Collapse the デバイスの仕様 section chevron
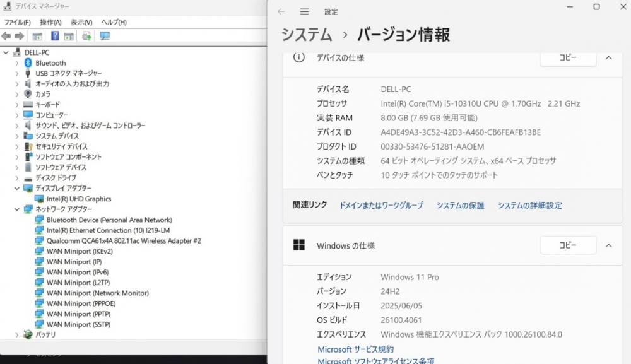The height and width of the screenshot is (364, 631). tap(608, 58)
